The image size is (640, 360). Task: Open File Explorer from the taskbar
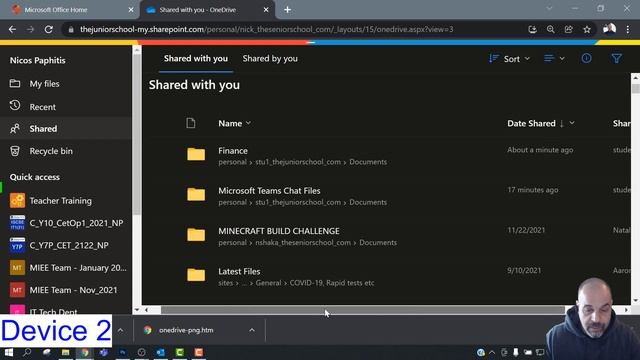[x=65, y=352]
